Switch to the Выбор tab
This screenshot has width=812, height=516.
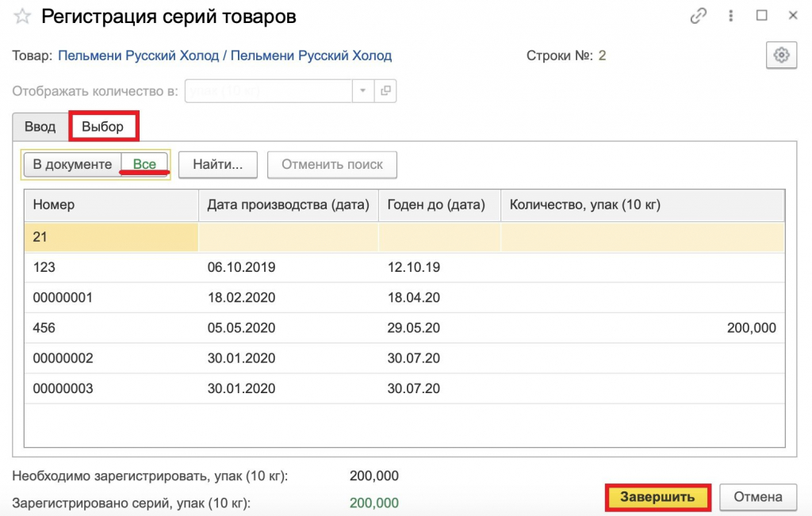pyautogui.click(x=103, y=127)
